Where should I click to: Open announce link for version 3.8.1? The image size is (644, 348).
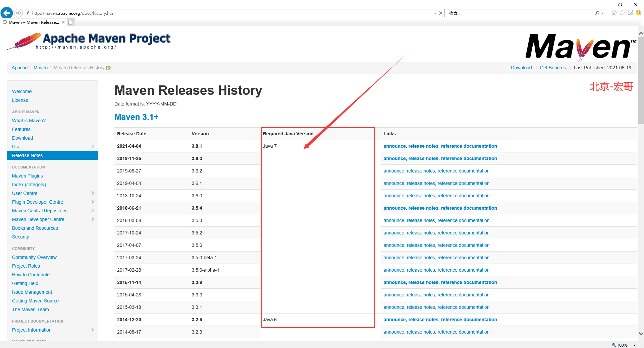tap(394, 146)
